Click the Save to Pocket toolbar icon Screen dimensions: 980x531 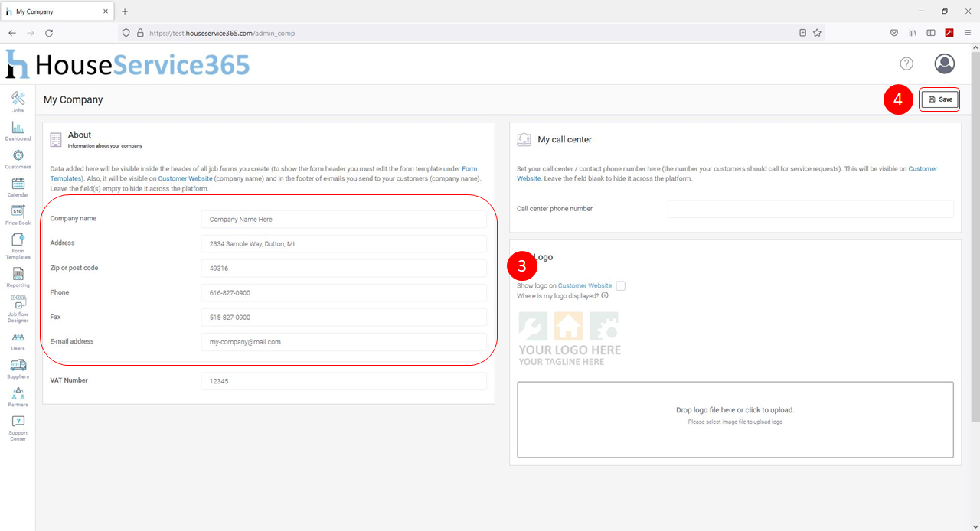click(894, 33)
